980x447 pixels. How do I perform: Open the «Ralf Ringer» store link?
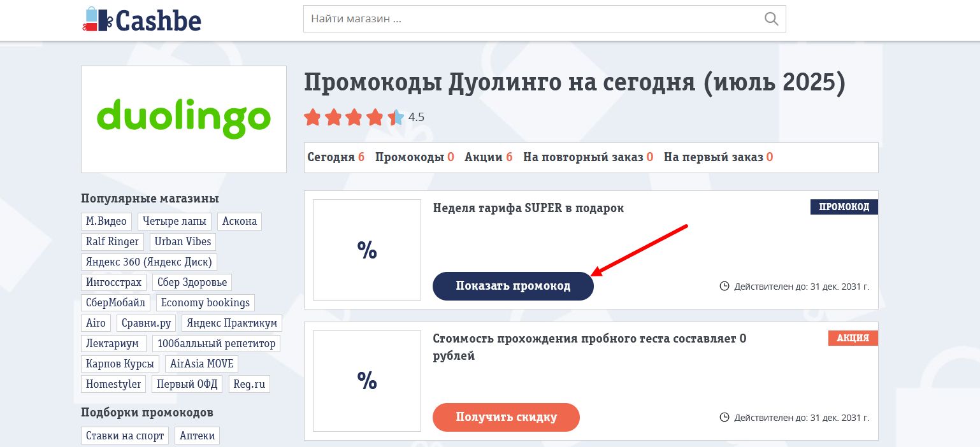[113, 242]
